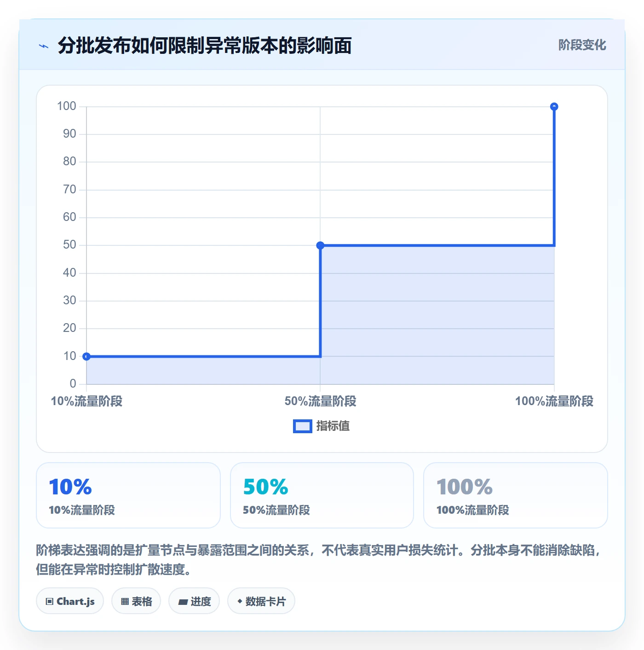Click the Chart.js tag icon

(x=50, y=601)
